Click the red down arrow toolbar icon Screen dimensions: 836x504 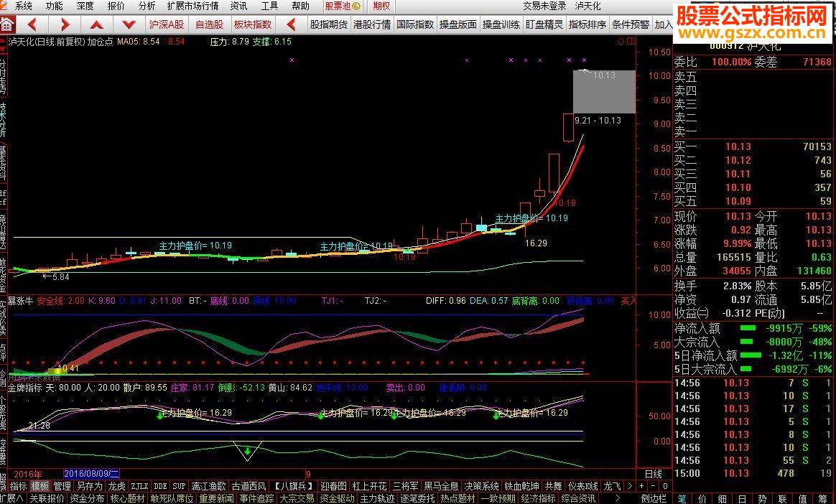[x=129, y=24]
